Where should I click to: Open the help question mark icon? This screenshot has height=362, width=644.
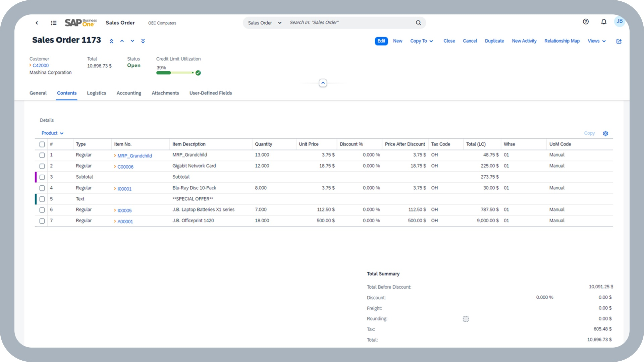tap(586, 22)
